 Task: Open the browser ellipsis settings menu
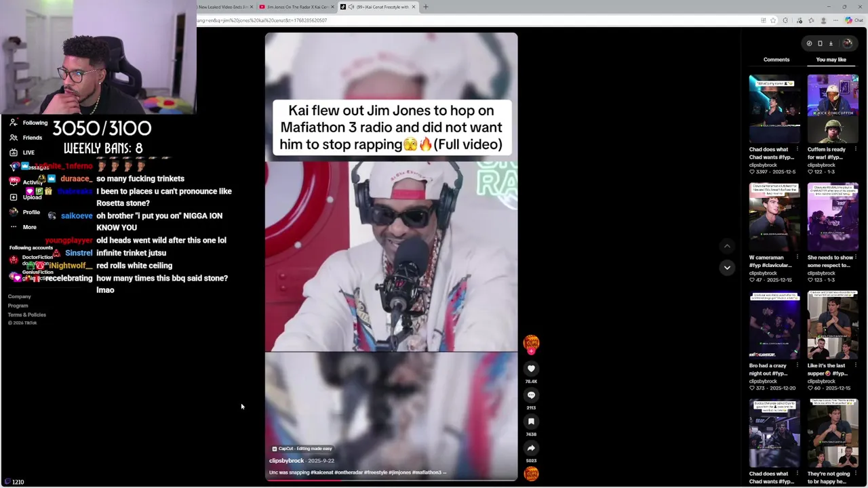pos(837,20)
